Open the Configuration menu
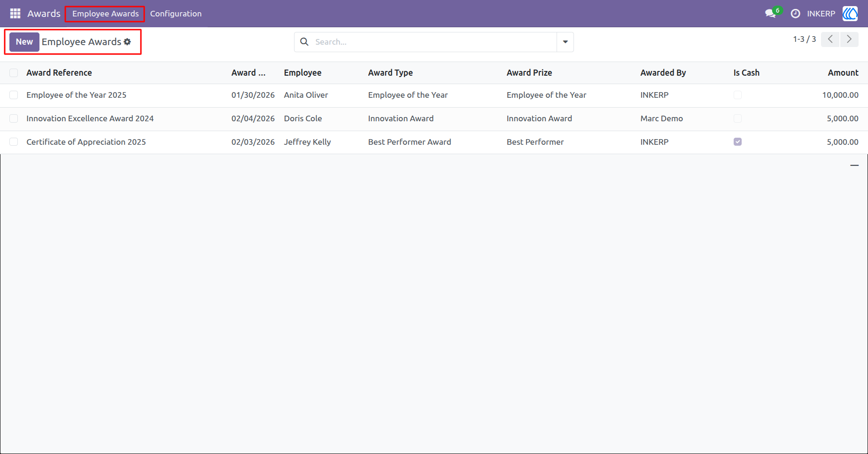 pyautogui.click(x=176, y=14)
